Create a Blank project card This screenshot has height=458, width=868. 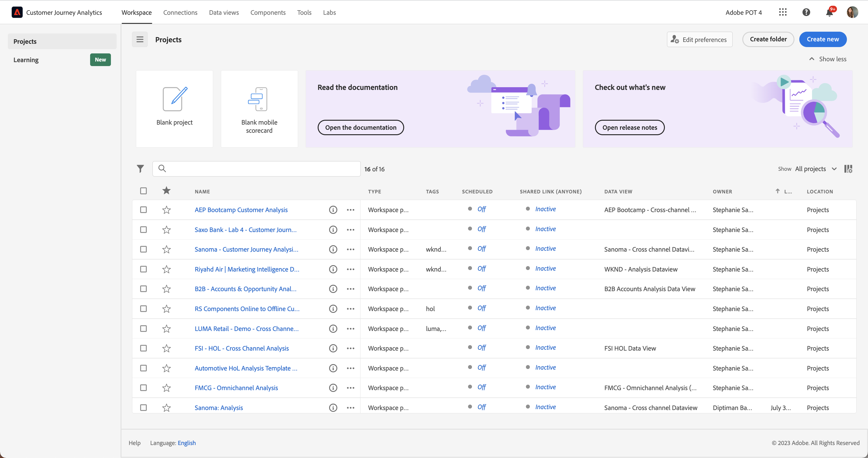(x=174, y=109)
